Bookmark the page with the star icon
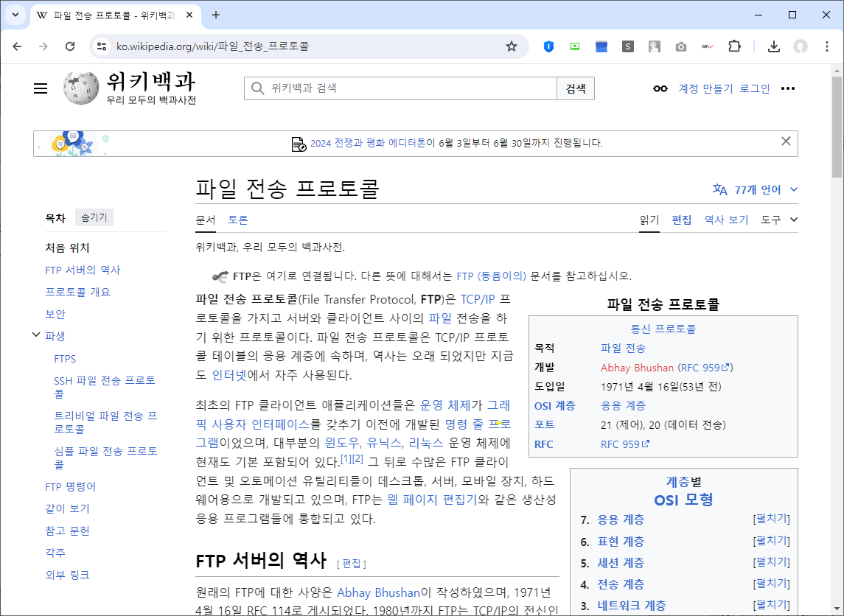 pyautogui.click(x=511, y=46)
